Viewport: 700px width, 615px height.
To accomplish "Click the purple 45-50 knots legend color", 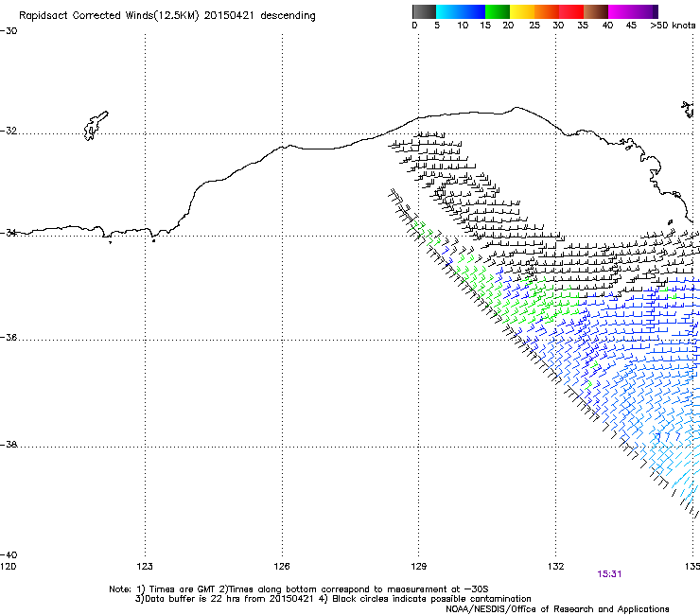I will click(x=645, y=11).
